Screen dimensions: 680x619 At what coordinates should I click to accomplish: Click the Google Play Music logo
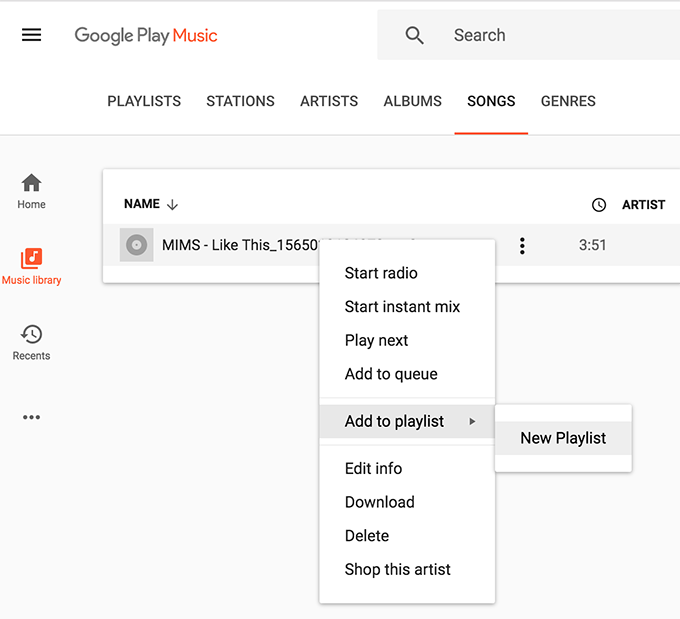click(x=146, y=36)
